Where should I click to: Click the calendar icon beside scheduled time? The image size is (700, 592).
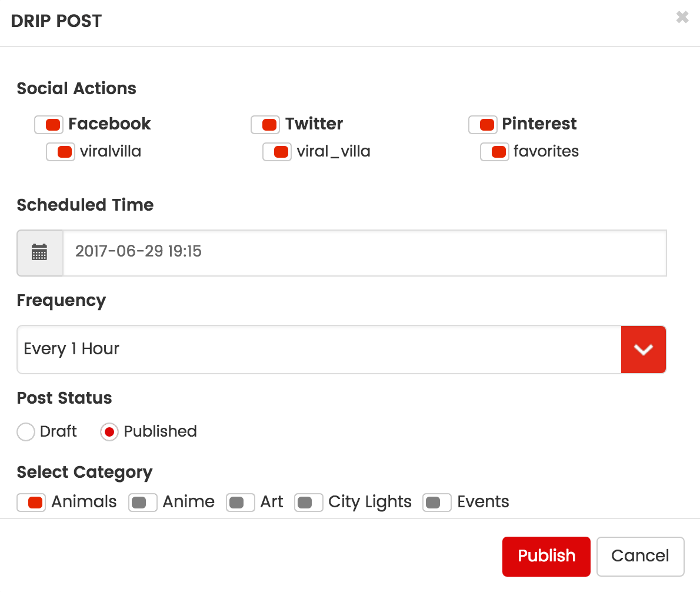click(39, 252)
